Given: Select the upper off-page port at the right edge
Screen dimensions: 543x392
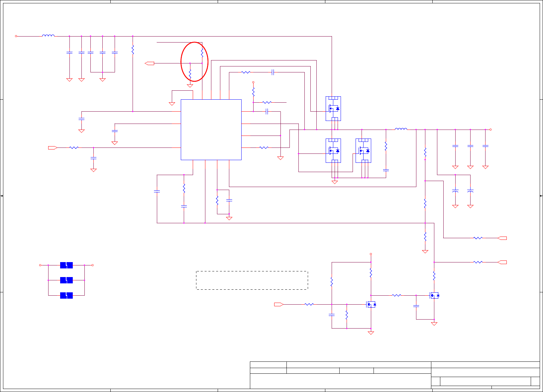Looking at the screenshot, I should tap(502, 238).
